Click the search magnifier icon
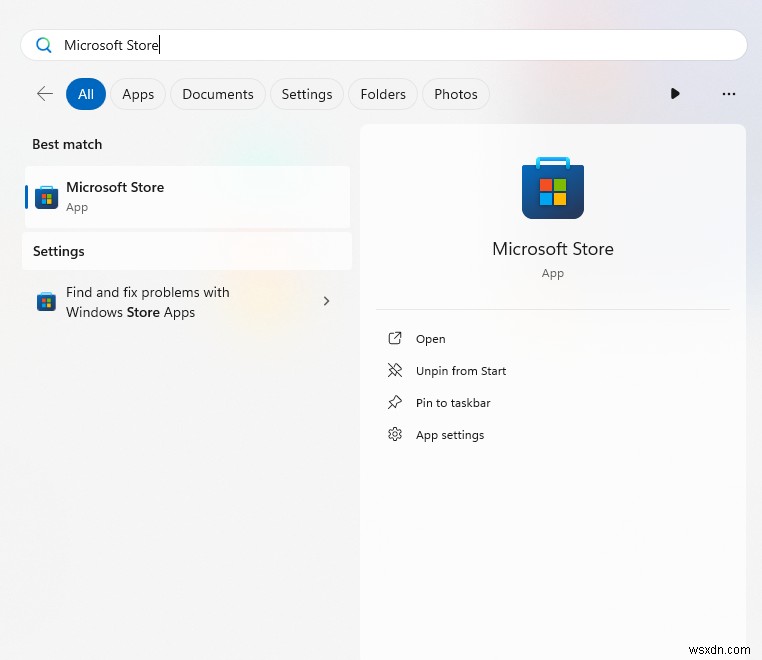The width and height of the screenshot is (762, 660). [44, 45]
